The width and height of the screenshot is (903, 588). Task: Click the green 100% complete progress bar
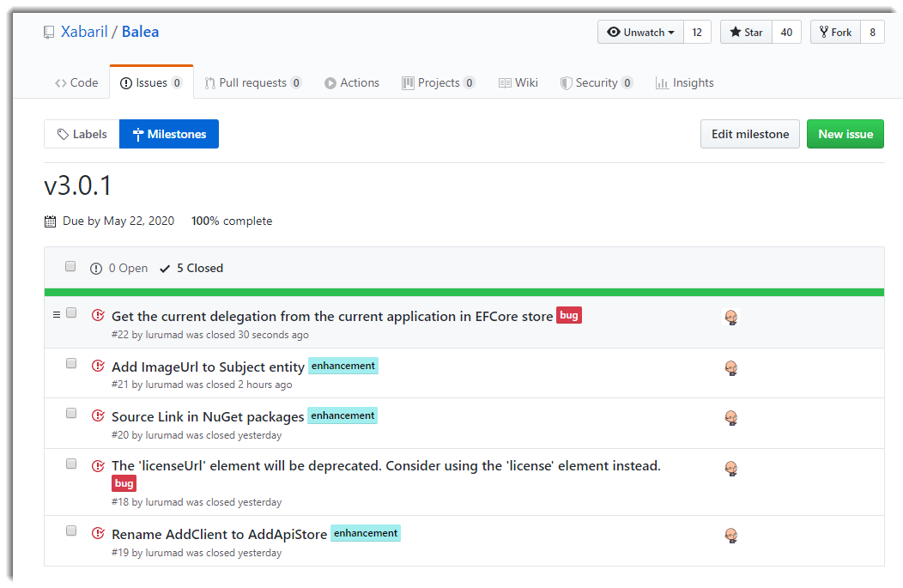pos(464,292)
